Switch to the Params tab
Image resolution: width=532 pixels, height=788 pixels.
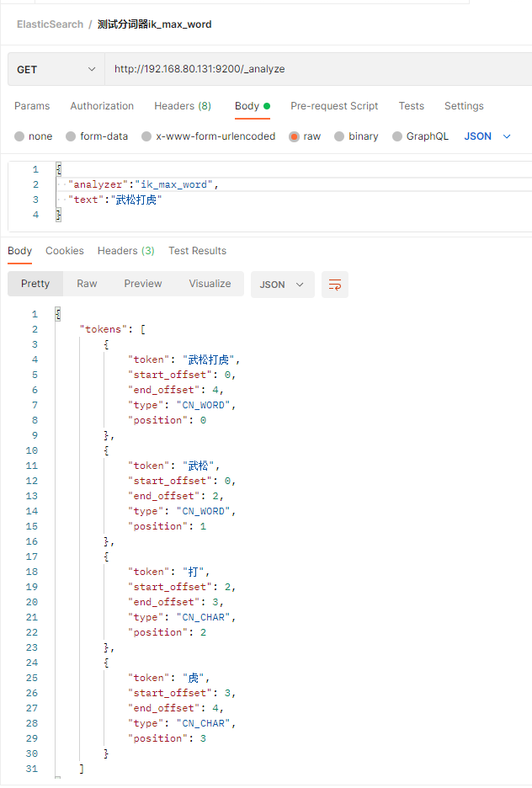click(x=32, y=106)
